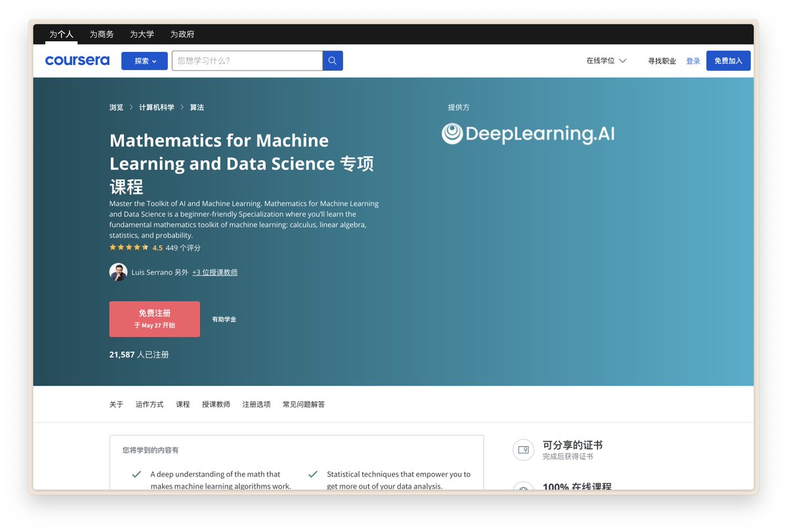
Task: Go to the 运作方式 section tab
Action: tap(150, 405)
